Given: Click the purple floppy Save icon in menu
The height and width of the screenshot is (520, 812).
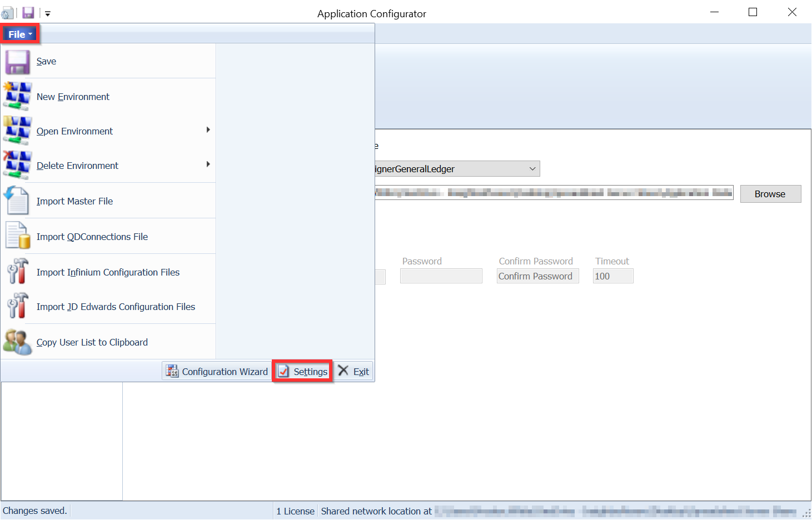Looking at the screenshot, I should tap(17, 62).
